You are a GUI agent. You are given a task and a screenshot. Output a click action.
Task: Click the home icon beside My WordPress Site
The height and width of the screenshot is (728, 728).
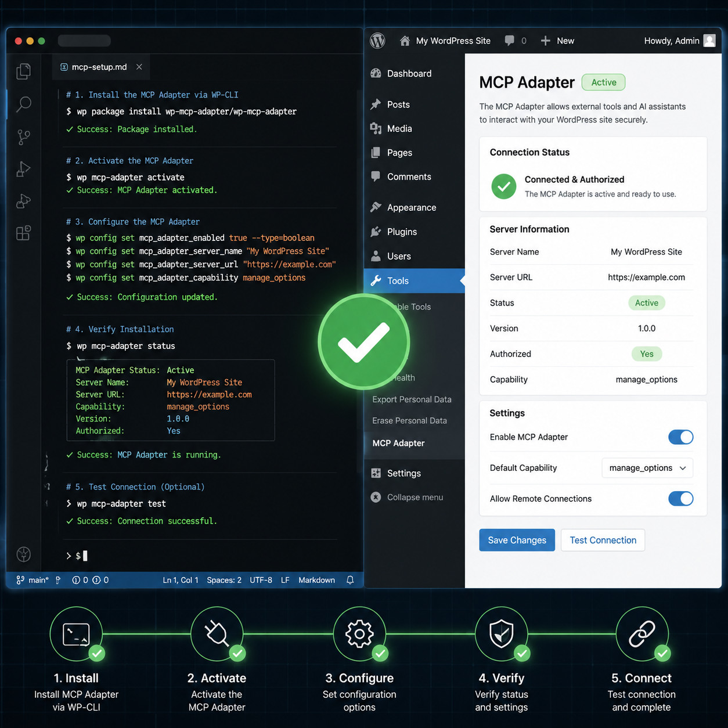(405, 41)
